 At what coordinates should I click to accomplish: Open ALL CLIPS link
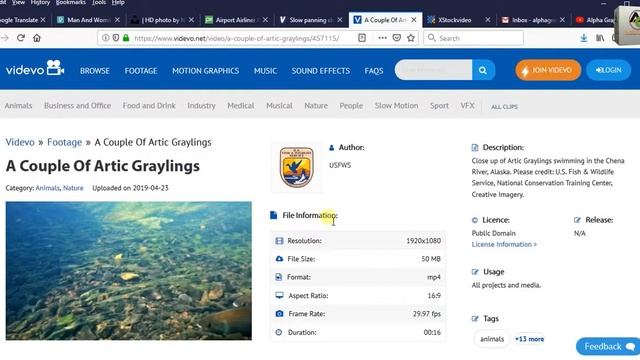504,107
